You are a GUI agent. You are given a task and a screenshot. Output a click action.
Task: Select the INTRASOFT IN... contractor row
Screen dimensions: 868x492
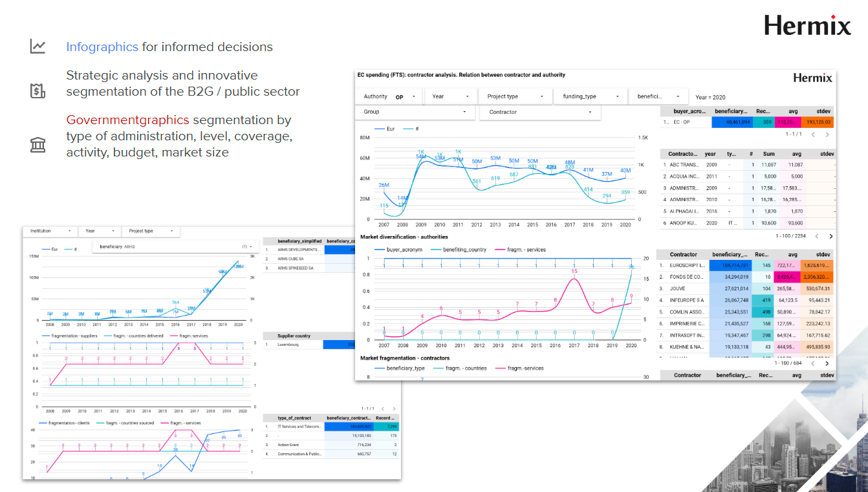point(746,335)
